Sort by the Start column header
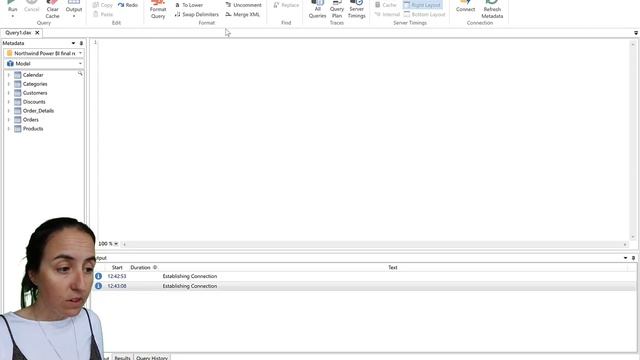This screenshot has width=640, height=360. pyautogui.click(x=117, y=267)
